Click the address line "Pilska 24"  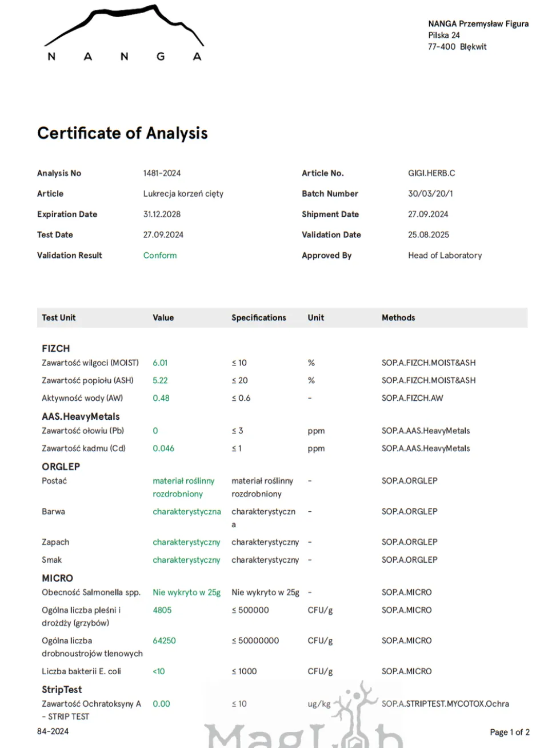[444, 35]
